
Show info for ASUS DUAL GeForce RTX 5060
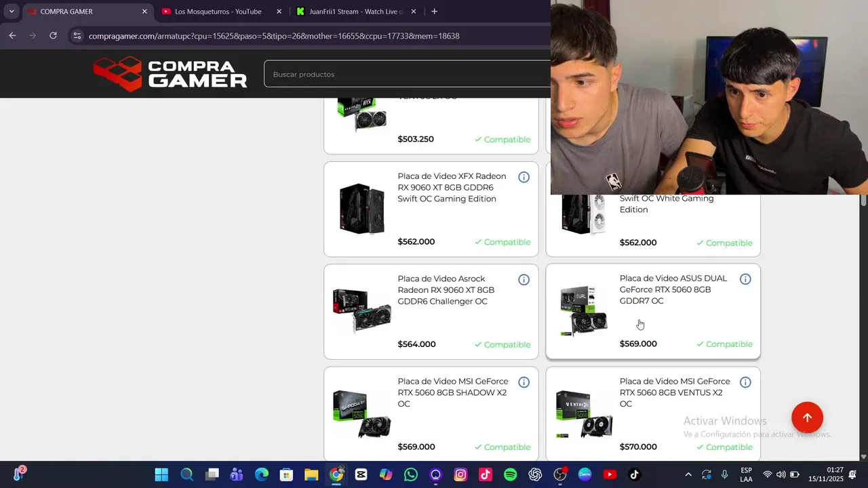745,279
